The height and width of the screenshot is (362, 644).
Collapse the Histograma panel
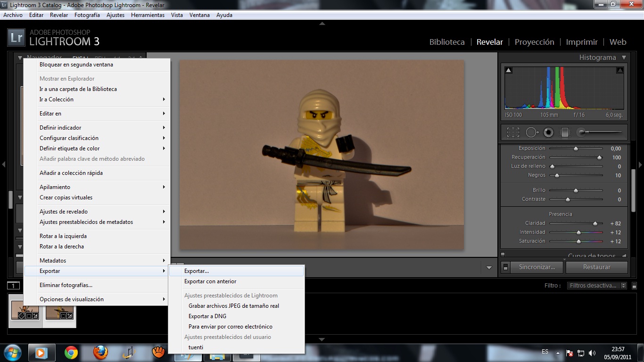tap(624, 58)
